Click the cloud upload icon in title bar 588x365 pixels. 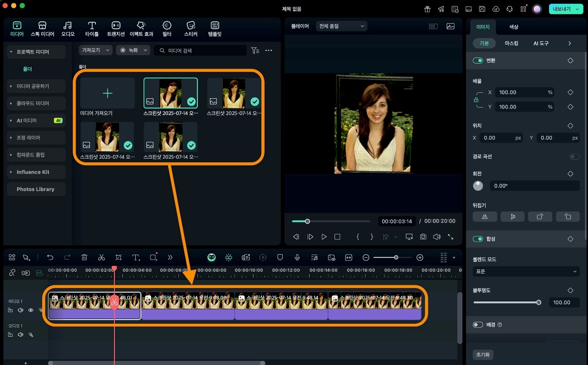496,9
